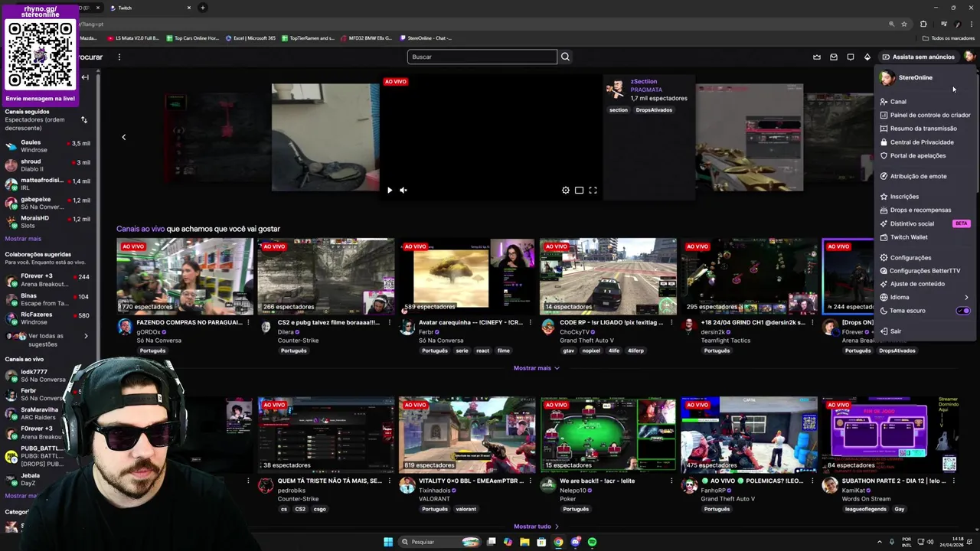Open the notifications inbox icon
The width and height of the screenshot is (980, 551).
834,57
